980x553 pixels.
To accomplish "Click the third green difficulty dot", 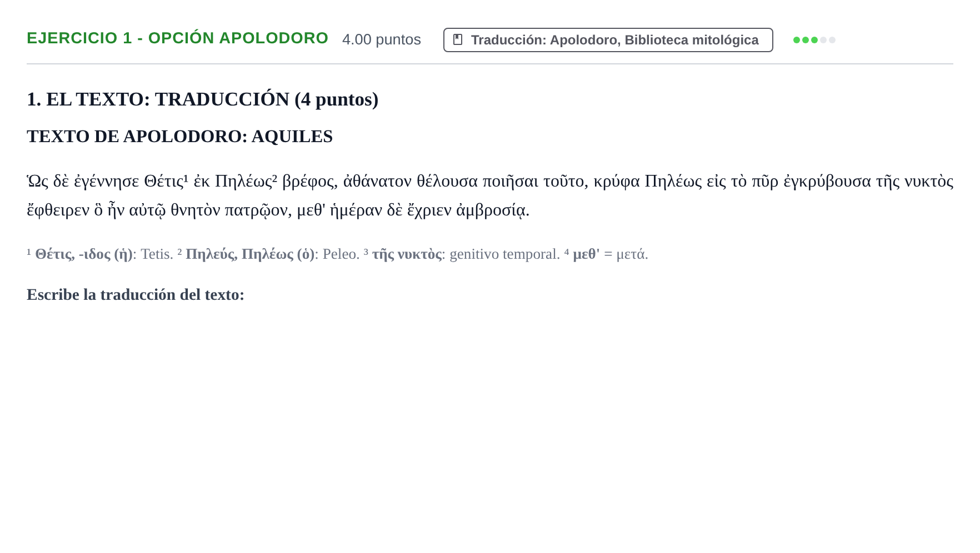I will pos(814,40).
